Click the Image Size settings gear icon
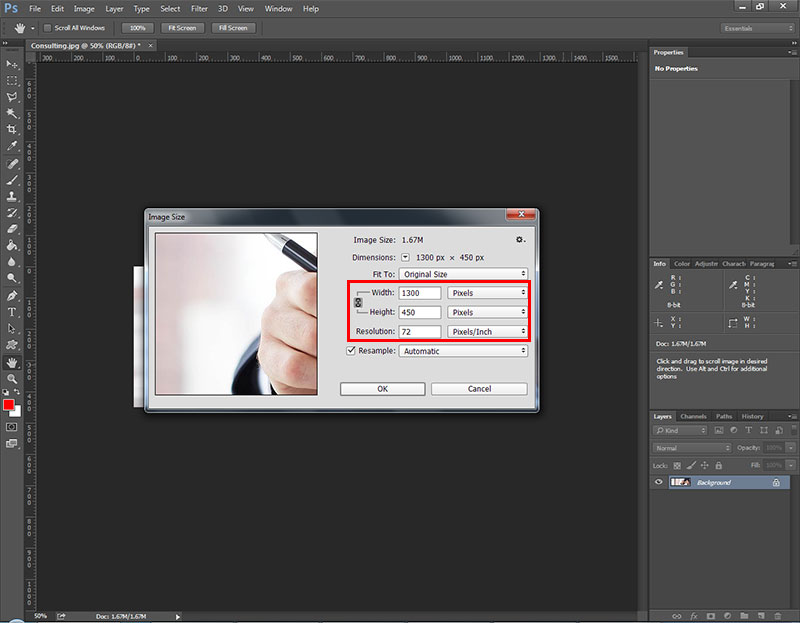The width and height of the screenshot is (800, 623). pyautogui.click(x=520, y=239)
